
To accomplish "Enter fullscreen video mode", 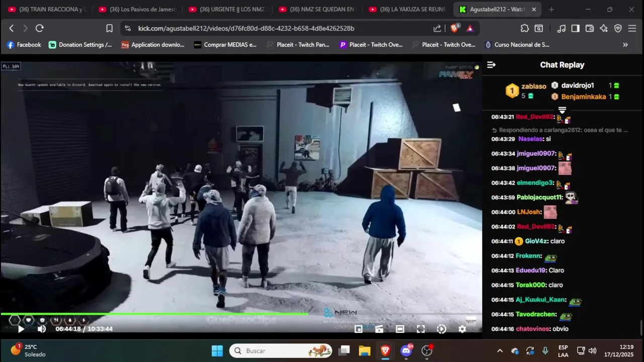I will coord(421,329).
